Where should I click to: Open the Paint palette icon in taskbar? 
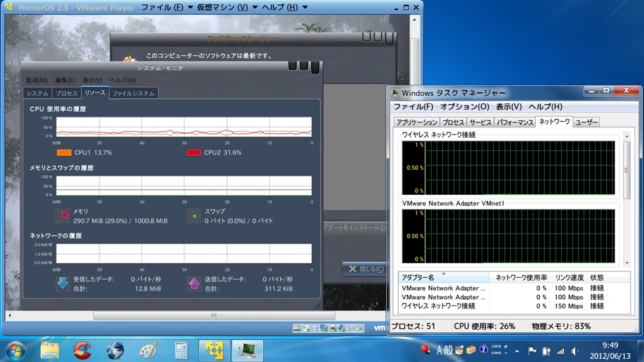coord(148,349)
